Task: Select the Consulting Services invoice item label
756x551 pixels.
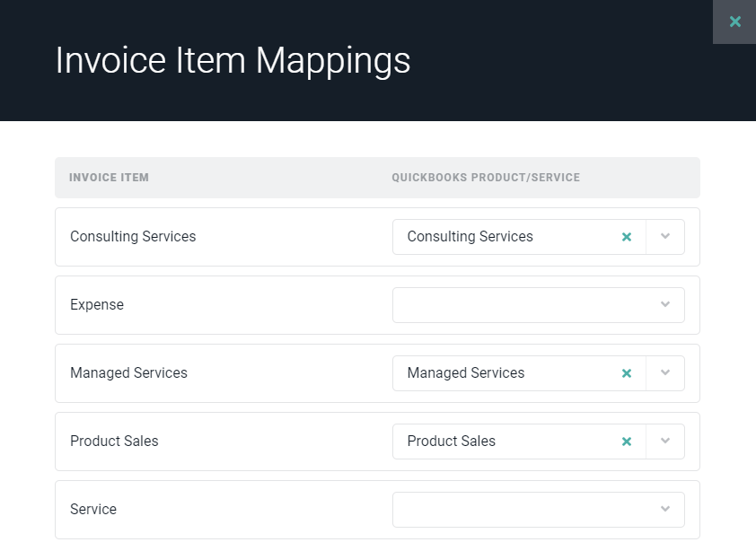Action: [133, 237]
